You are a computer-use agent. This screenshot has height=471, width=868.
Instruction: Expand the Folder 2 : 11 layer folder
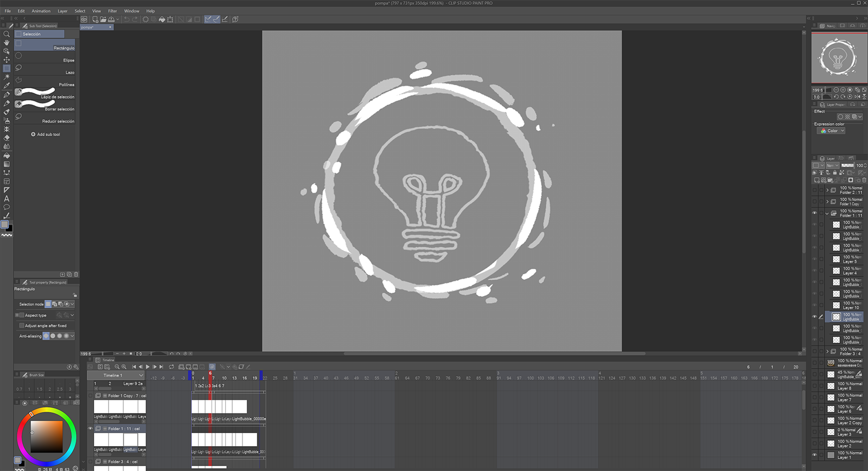point(827,190)
